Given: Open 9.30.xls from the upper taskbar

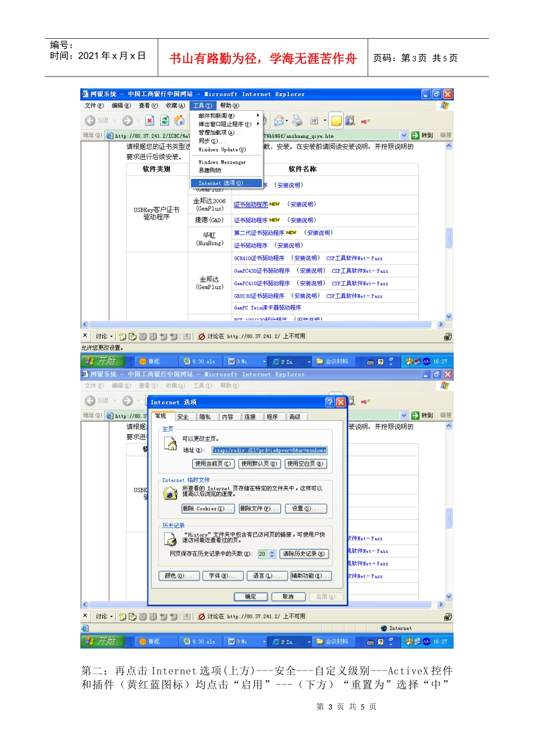Looking at the screenshot, I should (x=200, y=361).
